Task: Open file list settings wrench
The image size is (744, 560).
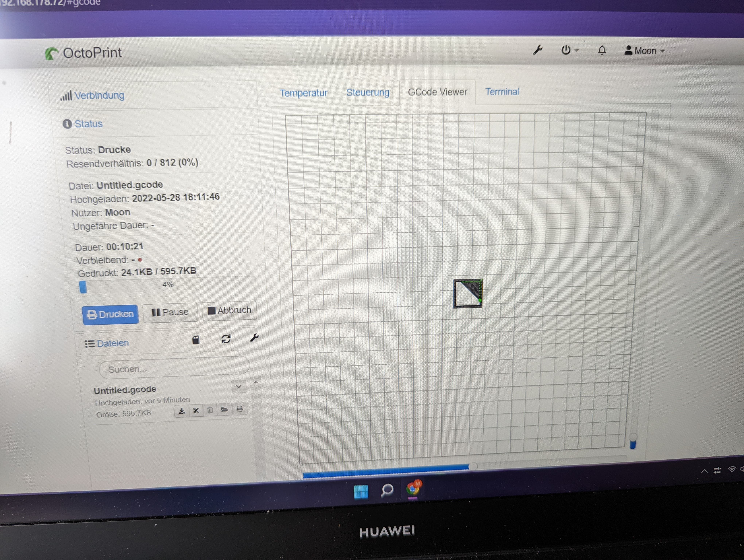Action: (x=254, y=338)
